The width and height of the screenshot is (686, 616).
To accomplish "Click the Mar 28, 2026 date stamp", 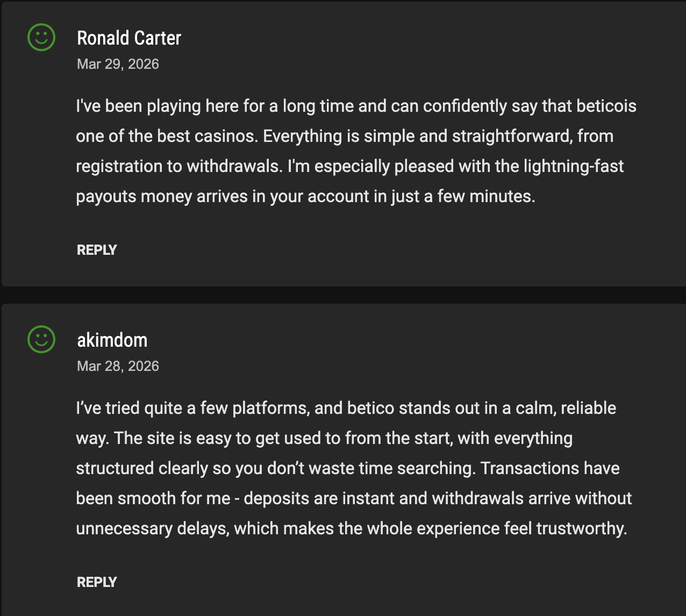I will [x=118, y=366].
